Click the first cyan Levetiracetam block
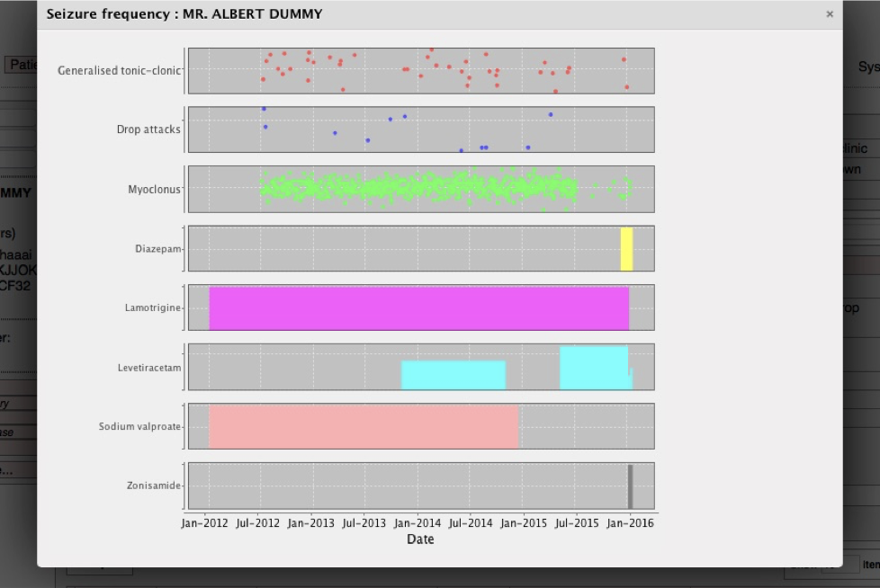The image size is (880, 588). coord(453,375)
